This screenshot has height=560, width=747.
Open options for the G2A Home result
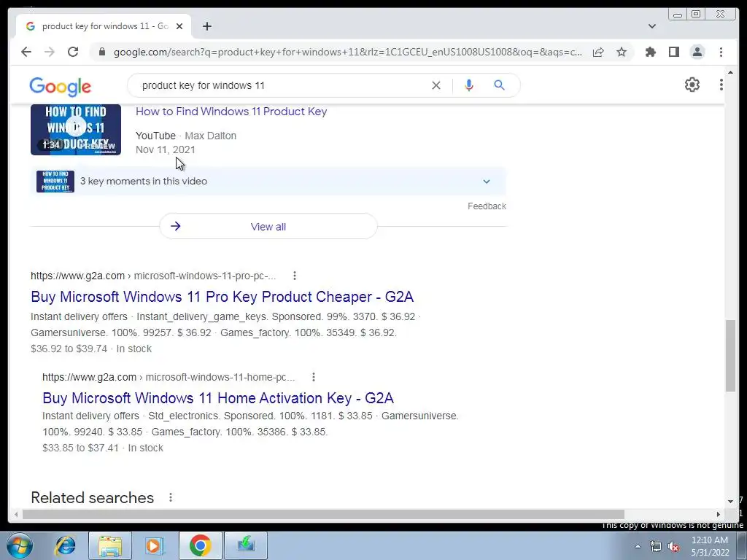click(x=313, y=377)
